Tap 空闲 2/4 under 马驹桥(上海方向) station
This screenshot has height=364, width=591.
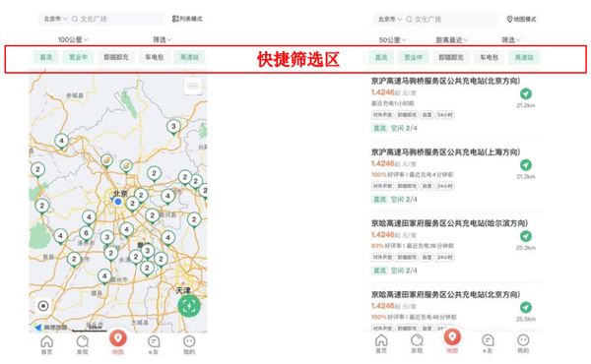(404, 199)
